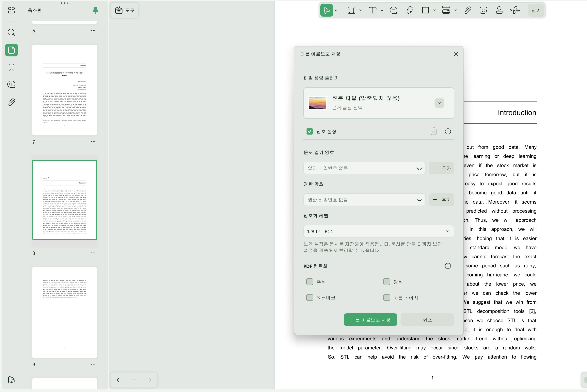Image resolution: width=587 pixels, height=392 pixels.
Task: Open page 9 more options menu
Action: click(x=93, y=364)
